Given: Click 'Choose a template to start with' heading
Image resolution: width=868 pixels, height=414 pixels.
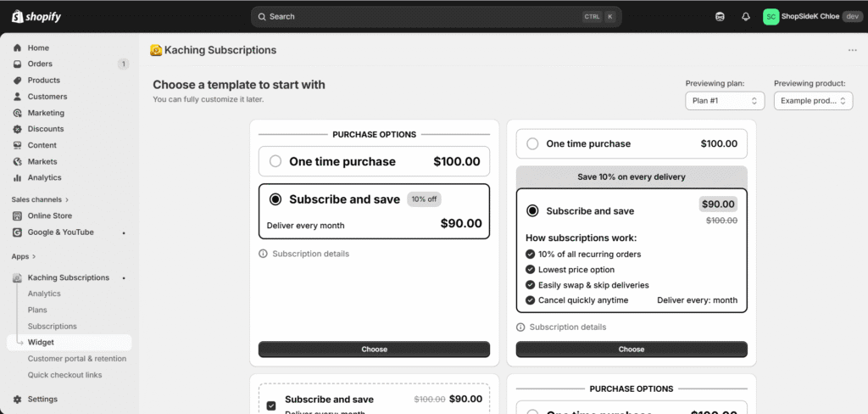Looking at the screenshot, I should [x=239, y=85].
